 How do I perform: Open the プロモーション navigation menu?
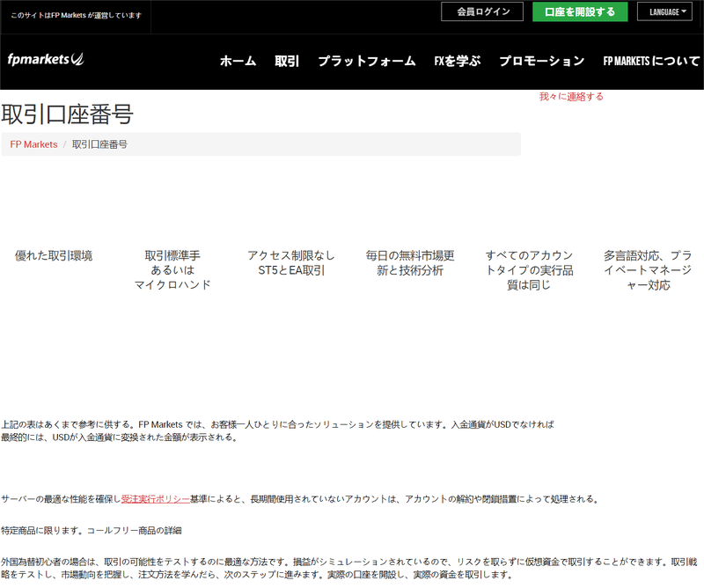point(542,61)
